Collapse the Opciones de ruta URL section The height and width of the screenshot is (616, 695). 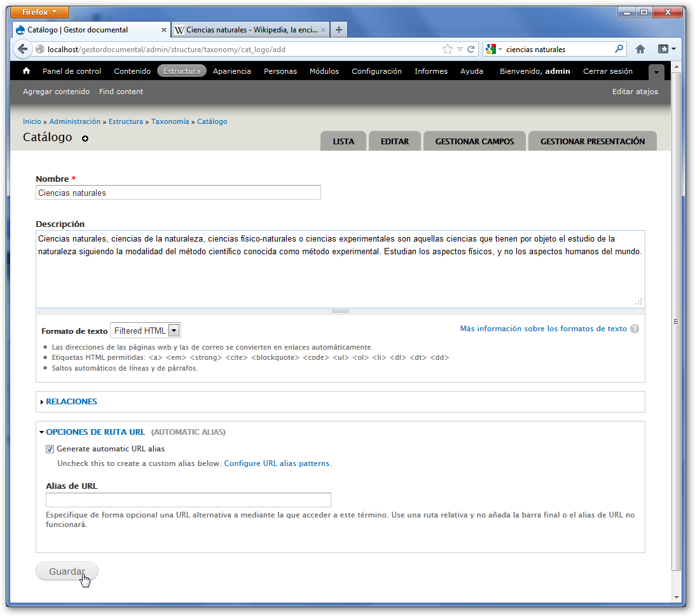[95, 432]
